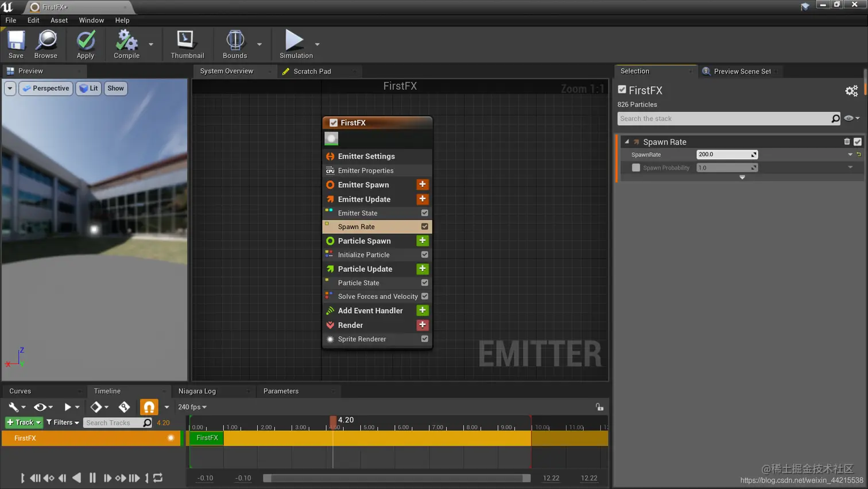The height and width of the screenshot is (489, 868).
Task: Expand advanced Spawn Rate properties
Action: click(742, 178)
